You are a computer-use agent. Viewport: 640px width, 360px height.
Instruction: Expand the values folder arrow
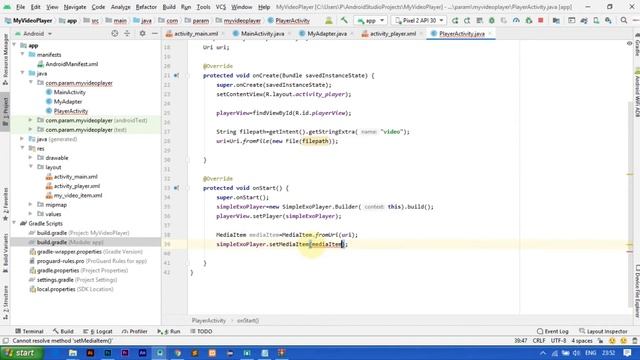tap(31, 214)
